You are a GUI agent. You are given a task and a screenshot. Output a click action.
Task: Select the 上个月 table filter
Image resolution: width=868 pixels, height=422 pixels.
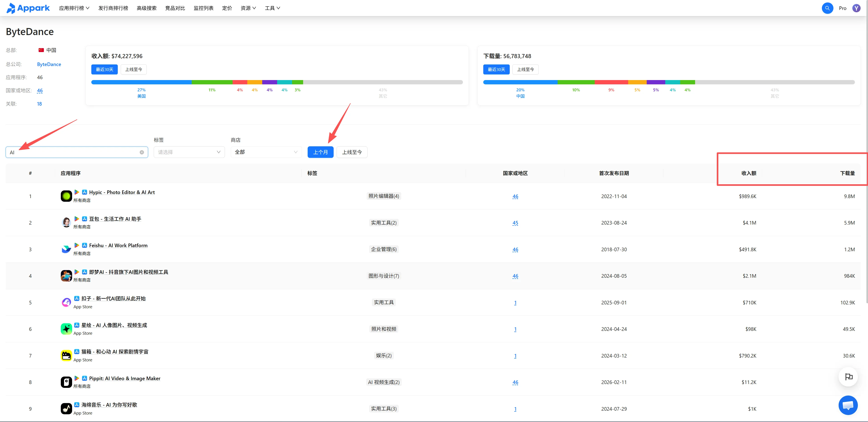pyautogui.click(x=321, y=152)
